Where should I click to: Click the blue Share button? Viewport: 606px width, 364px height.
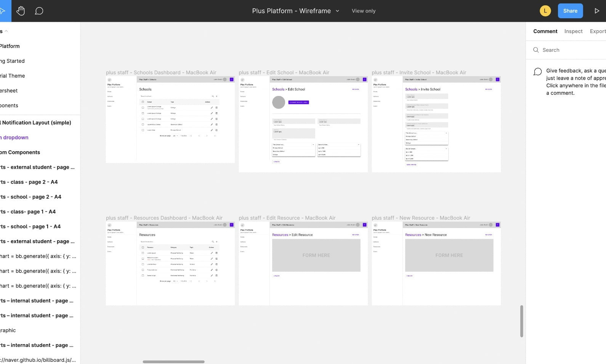570,11
